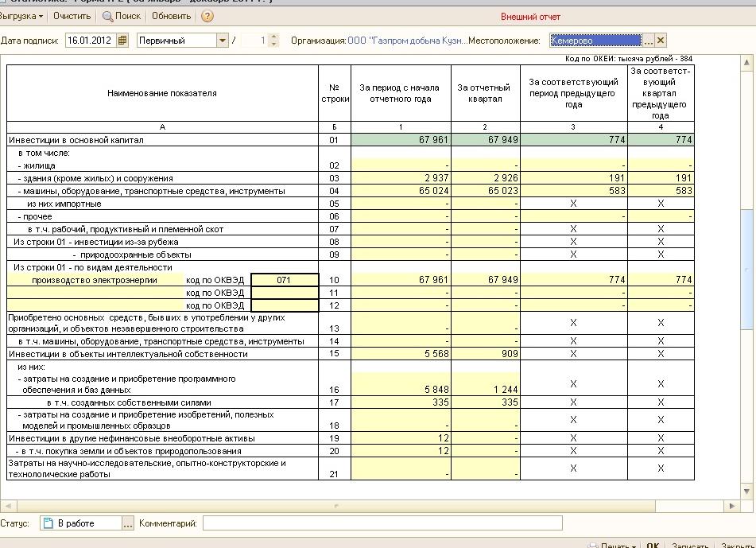Click the empty ОКВЭД code field in row 11
The width and height of the screenshot is (756, 548).
pos(285,293)
